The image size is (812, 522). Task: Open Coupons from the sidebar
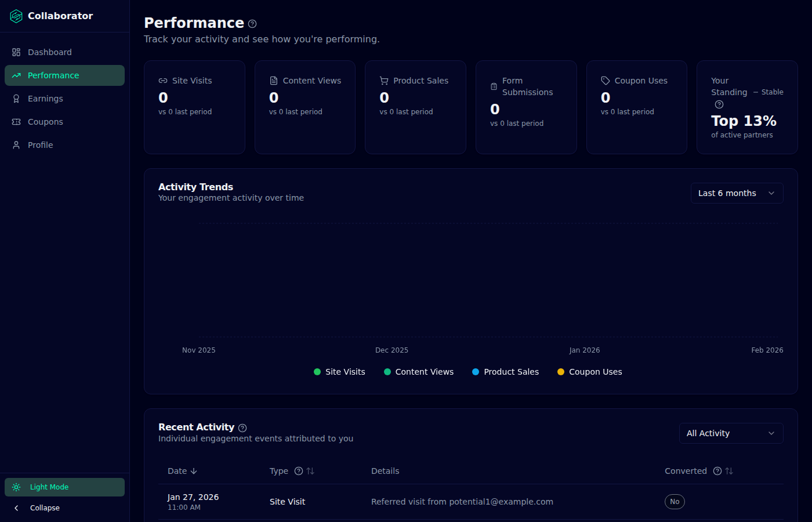pyautogui.click(x=64, y=122)
